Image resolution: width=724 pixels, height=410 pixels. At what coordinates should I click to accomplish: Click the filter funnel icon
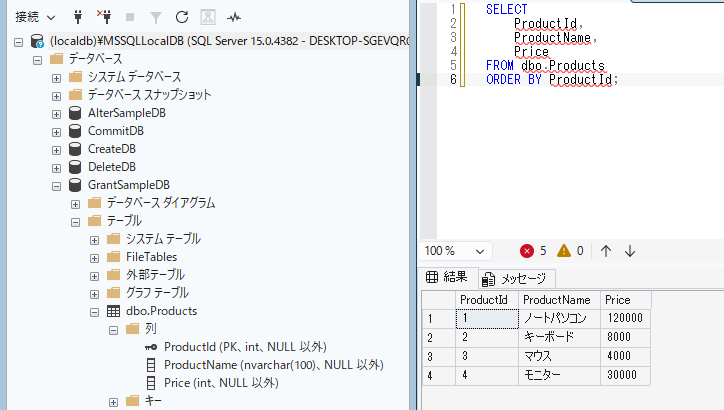(156, 18)
